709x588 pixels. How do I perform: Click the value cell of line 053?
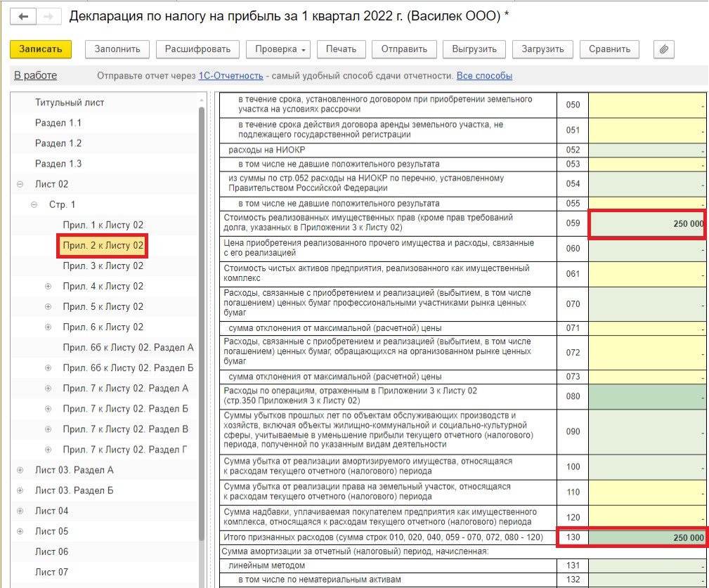(x=647, y=164)
